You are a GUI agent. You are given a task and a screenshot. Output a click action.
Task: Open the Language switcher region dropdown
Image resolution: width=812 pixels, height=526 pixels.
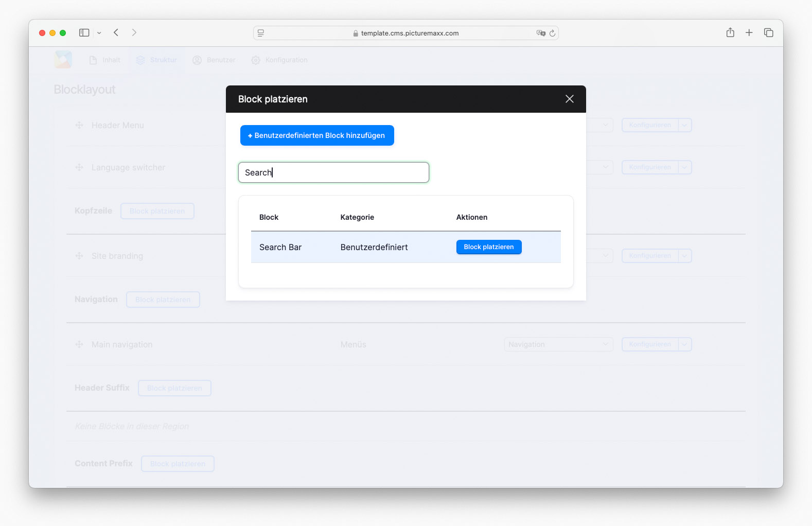(x=600, y=167)
